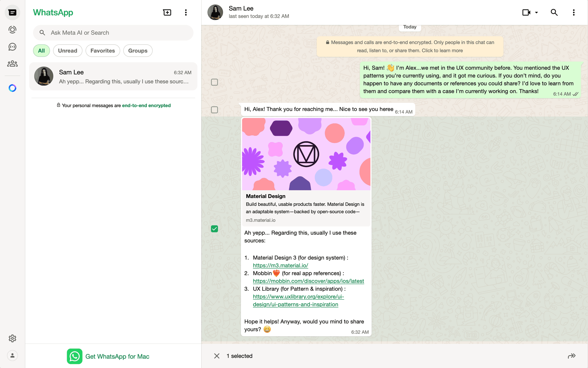Start a new chat with plus icon
588x368 pixels.
167,12
